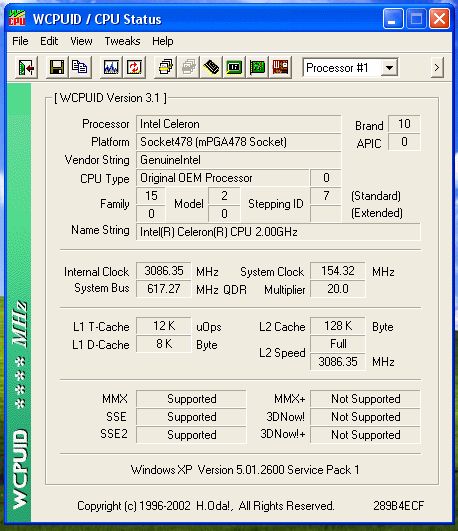Screen dimensions: 458x531
Task: Click the 289B4ECF code text
Action: pos(398,506)
